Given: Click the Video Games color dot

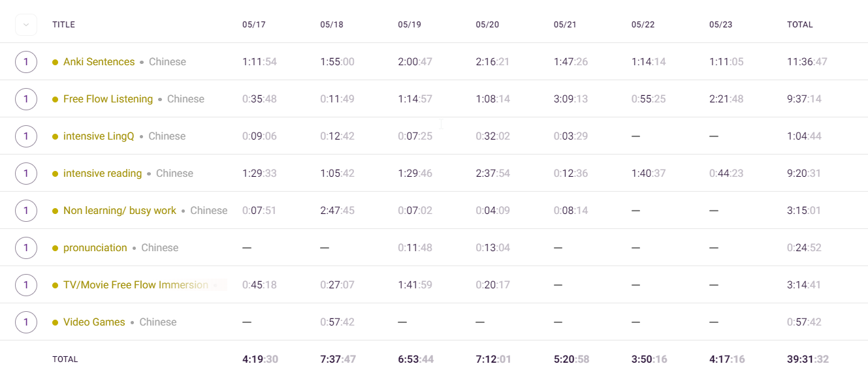Looking at the screenshot, I should click(56, 322).
